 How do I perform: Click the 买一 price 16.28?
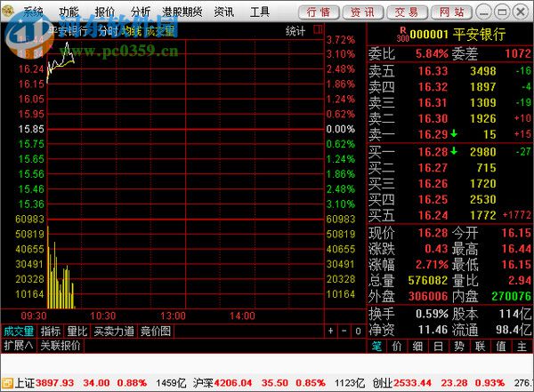coord(433,152)
